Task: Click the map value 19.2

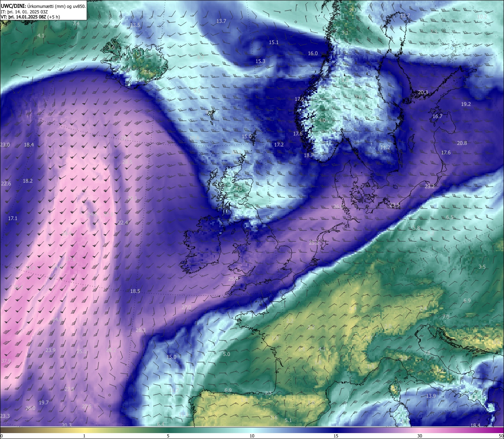Action: [x=466, y=104]
